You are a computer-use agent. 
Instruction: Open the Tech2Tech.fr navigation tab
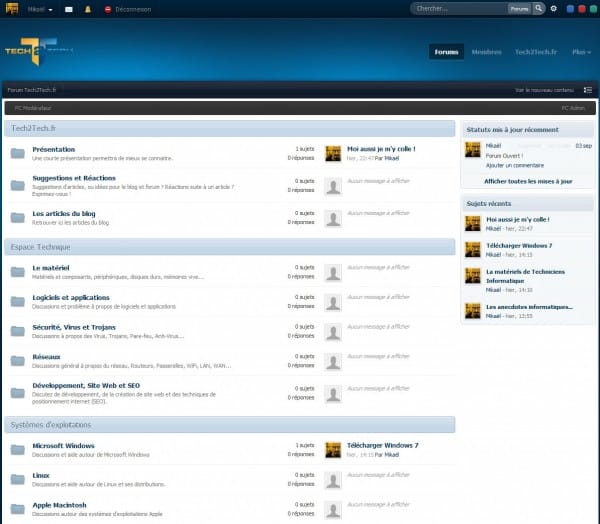click(537, 51)
